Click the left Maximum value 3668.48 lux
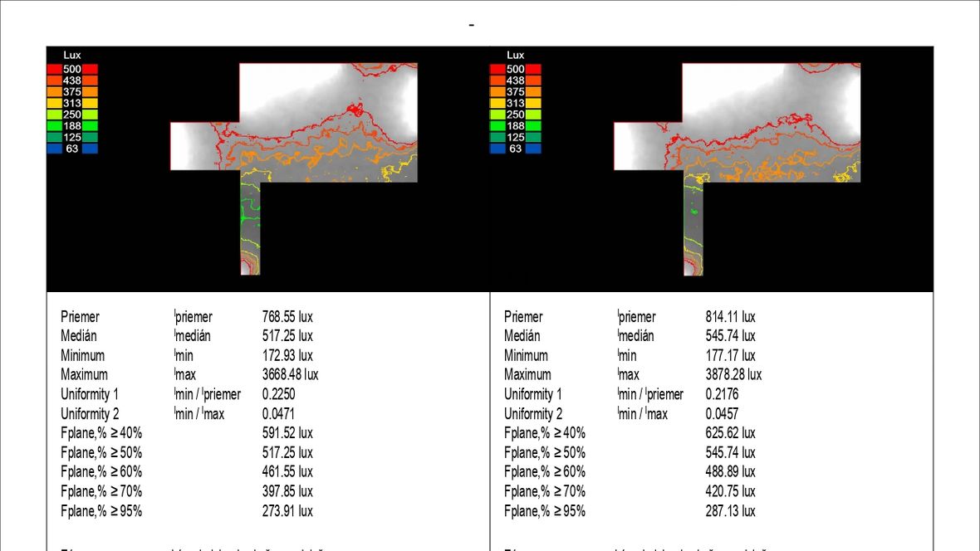 (291, 375)
